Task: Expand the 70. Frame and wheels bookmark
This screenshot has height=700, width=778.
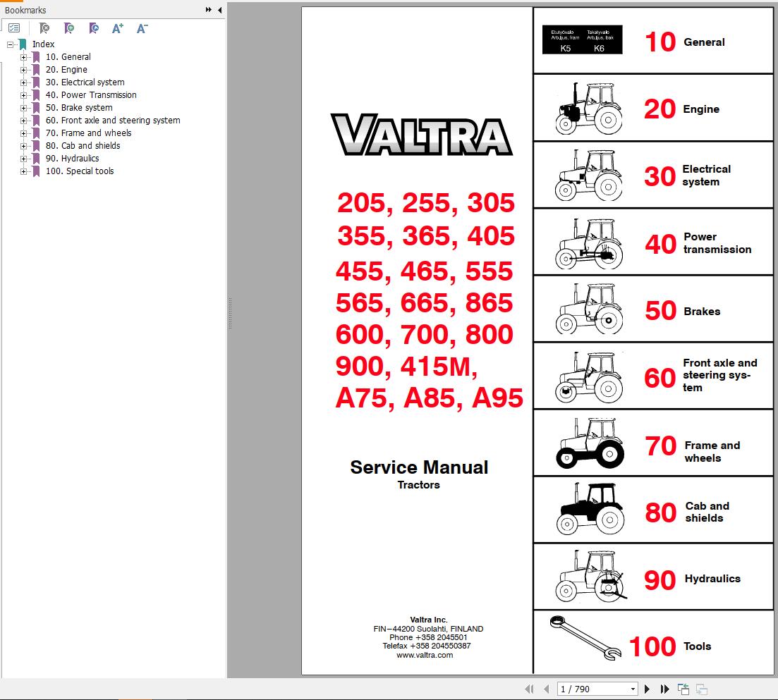Action: pyautogui.click(x=23, y=133)
